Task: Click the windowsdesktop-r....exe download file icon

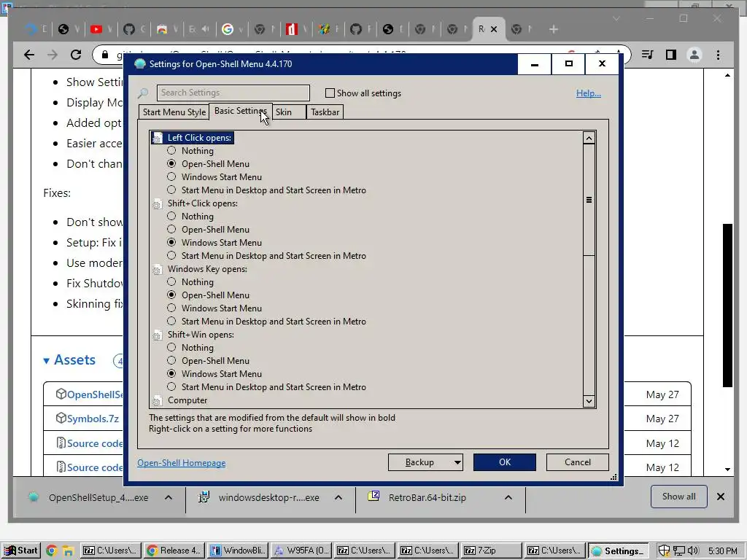Action: coord(204,497)
